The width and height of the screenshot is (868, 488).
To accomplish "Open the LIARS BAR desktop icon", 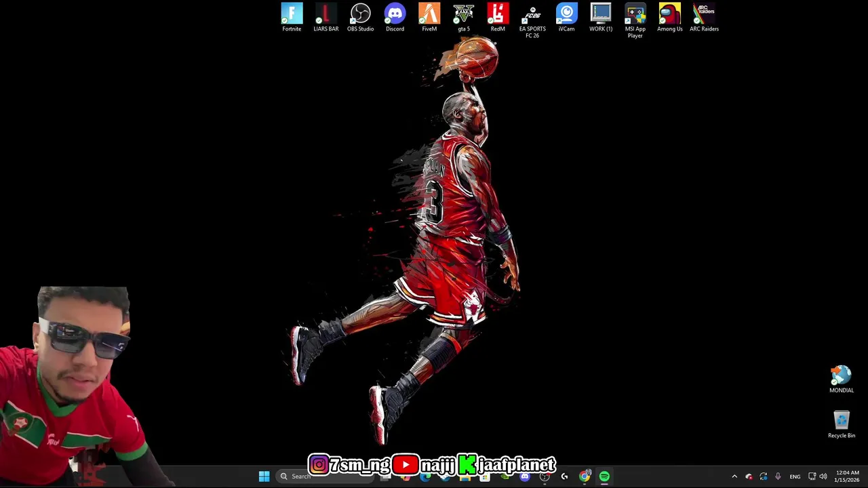I will (325, 18).
